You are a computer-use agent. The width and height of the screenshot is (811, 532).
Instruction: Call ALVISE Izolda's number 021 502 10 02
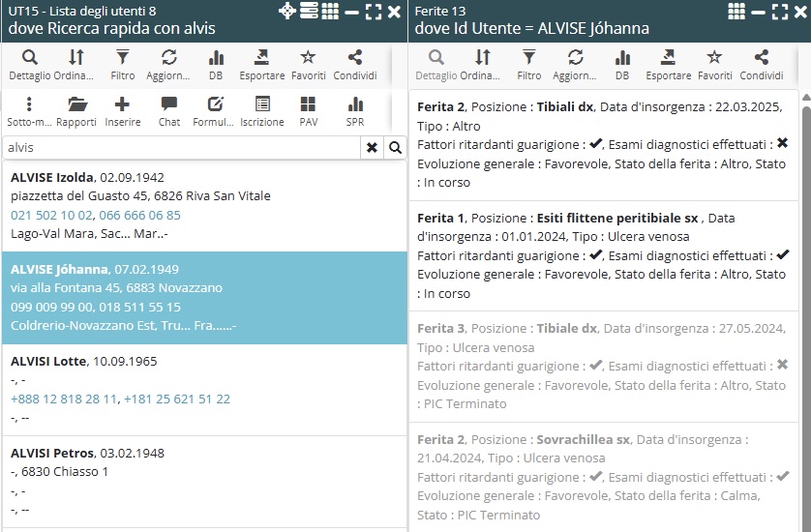pos(51,215)
